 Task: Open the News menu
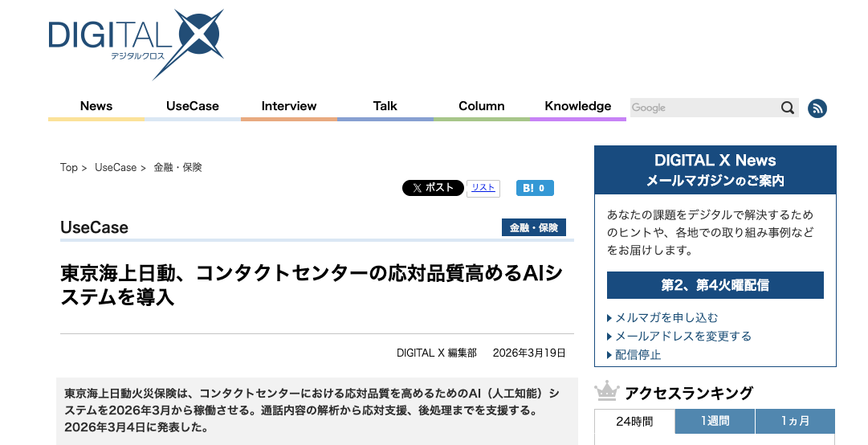point(96,106)
